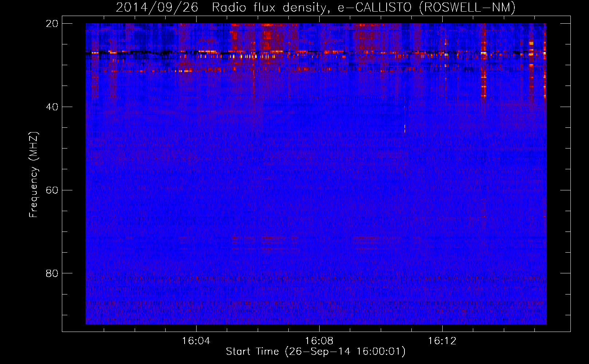The height and width of the screenshot is (364, 589).
Task: Click the 40 frequency tick label
Action: click(x=52, y=107)
